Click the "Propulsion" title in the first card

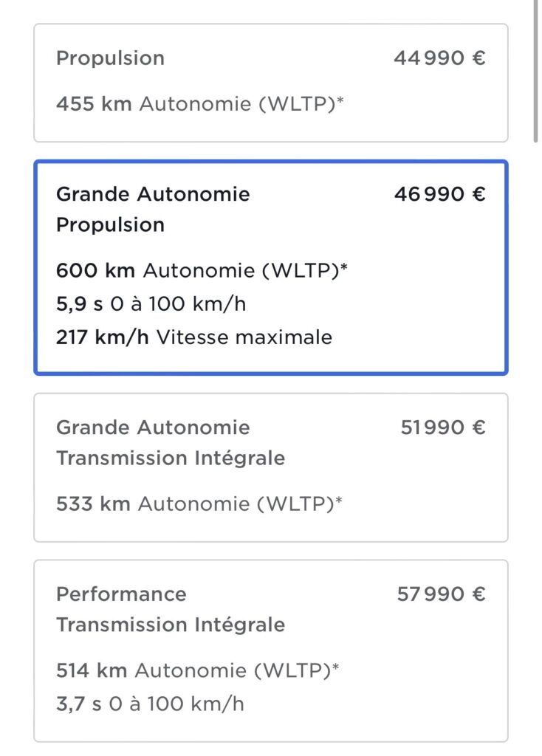coord(110,58)
